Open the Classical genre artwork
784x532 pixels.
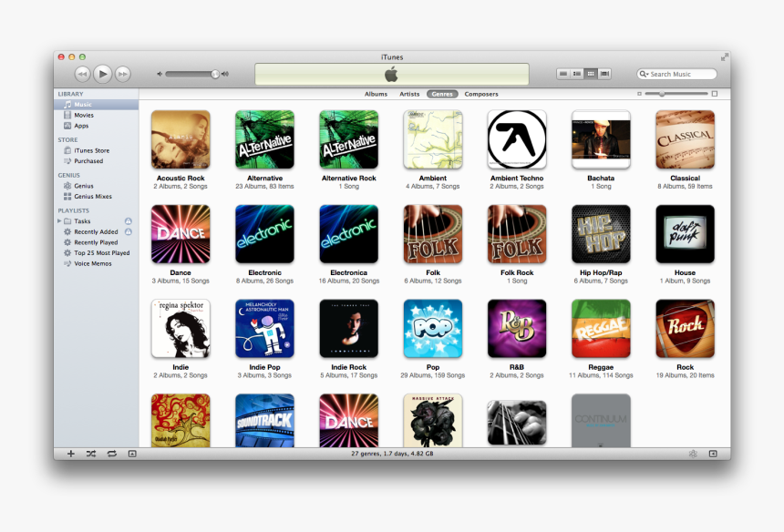(x=685, y=139)
